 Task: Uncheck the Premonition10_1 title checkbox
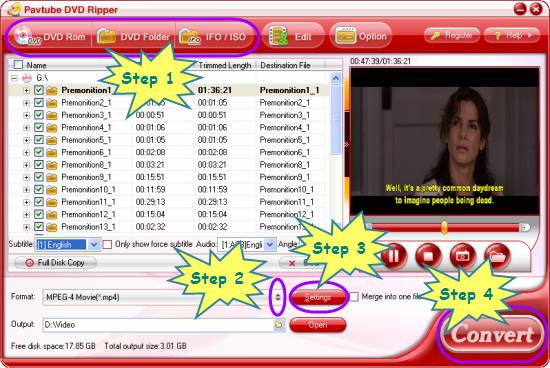coord(39,189)
